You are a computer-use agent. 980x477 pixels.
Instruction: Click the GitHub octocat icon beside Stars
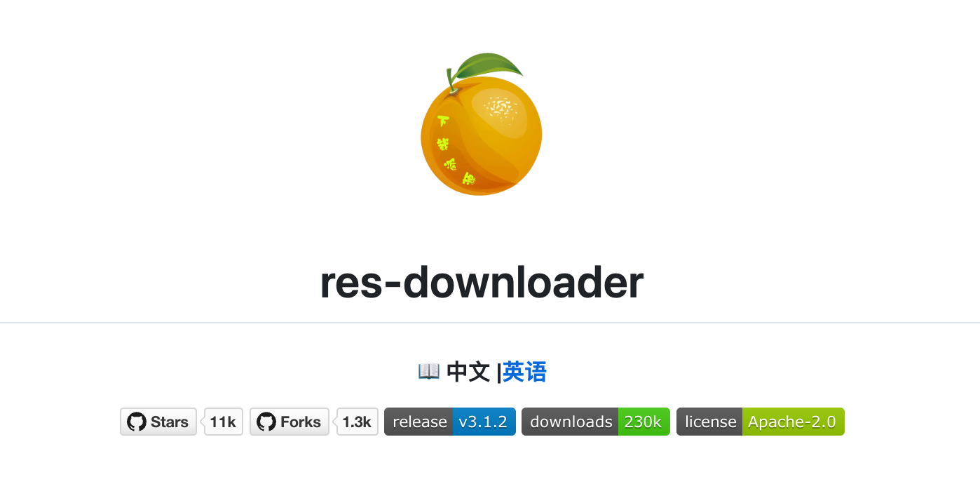pos(137,422)
